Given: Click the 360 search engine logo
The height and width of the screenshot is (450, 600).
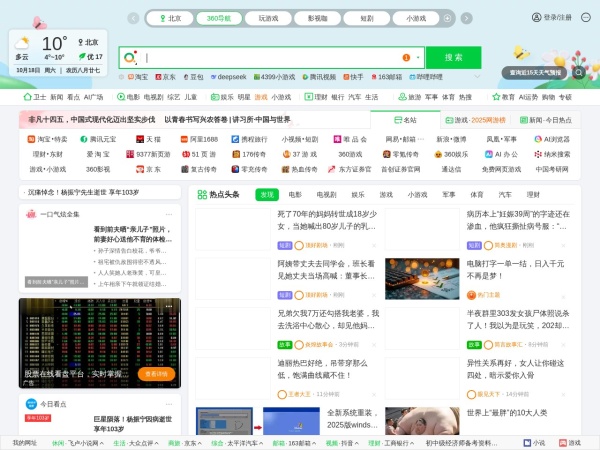Looking at the screenshot, I should point(130,57).
